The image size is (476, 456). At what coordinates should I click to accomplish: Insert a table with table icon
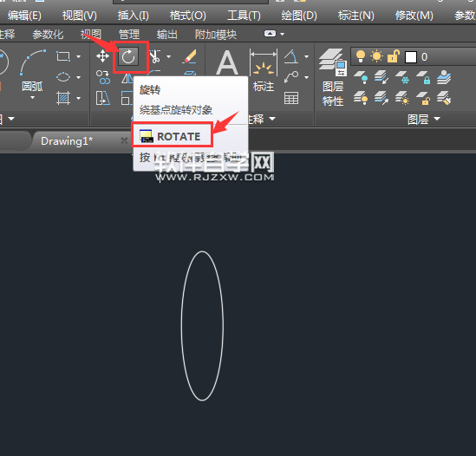click(291, 98)
